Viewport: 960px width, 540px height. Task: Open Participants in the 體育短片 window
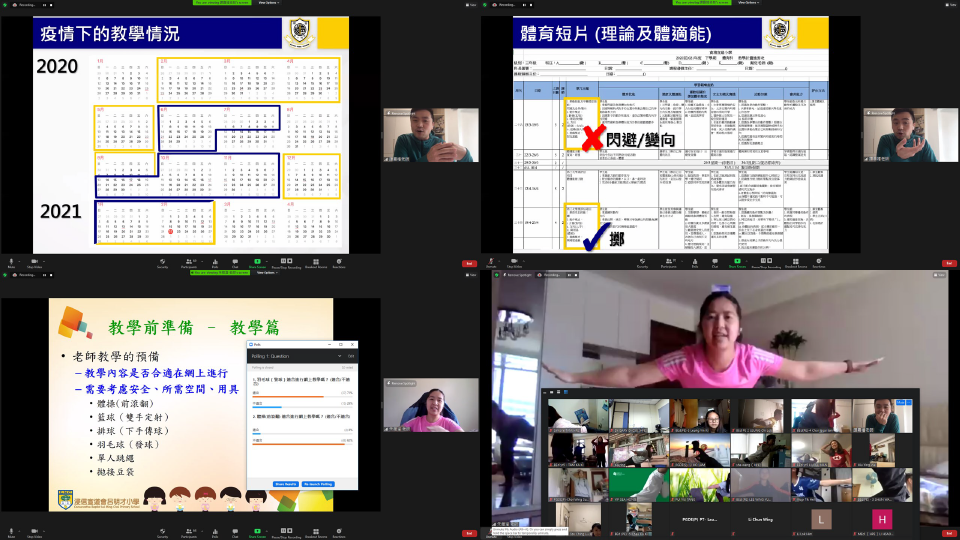(669, 263)
